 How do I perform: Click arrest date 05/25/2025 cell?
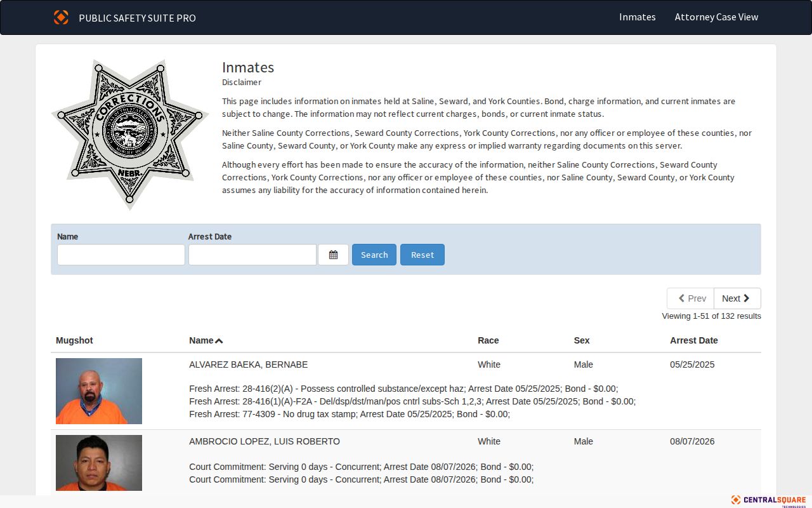(x=692, y=364)
